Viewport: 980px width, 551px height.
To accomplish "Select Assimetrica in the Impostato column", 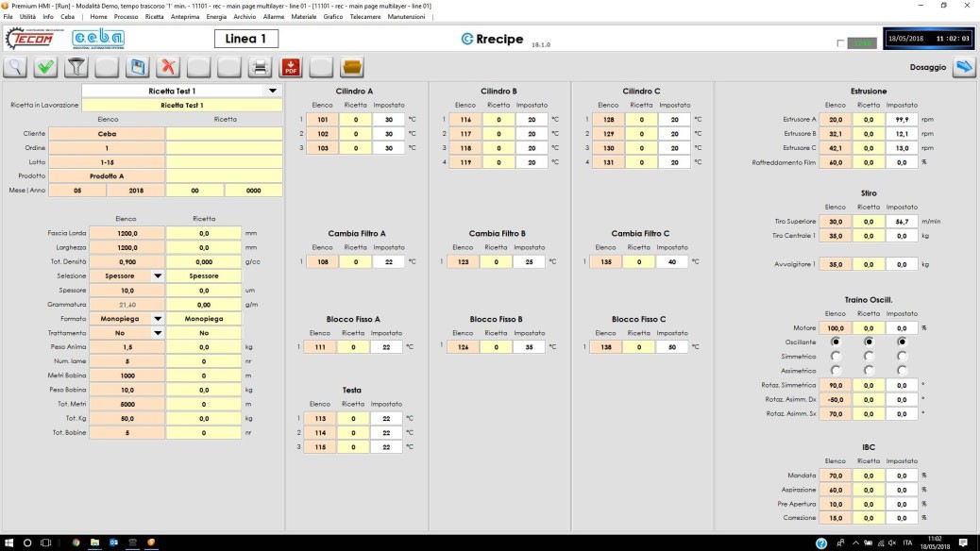I will coord(902,371).
